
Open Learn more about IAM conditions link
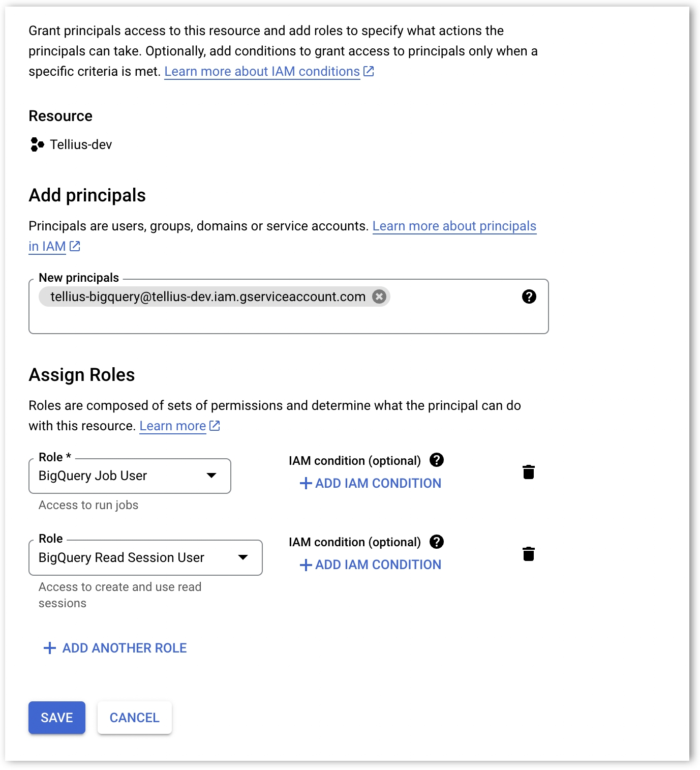[x=262, y=72]
